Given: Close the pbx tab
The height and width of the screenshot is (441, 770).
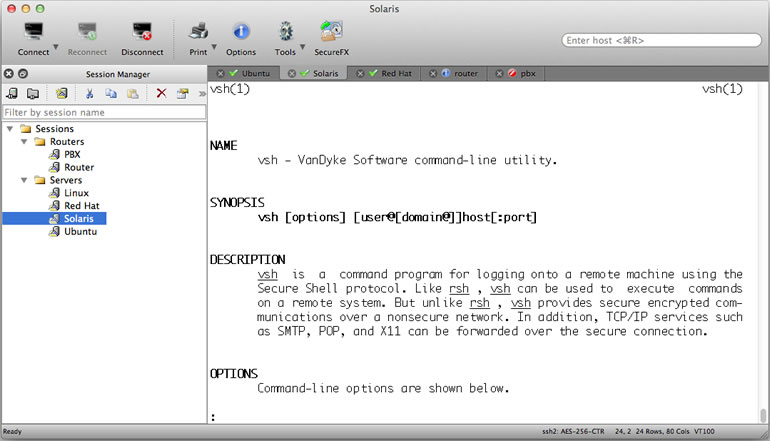Looking at the screenshot, I should 497,73.
